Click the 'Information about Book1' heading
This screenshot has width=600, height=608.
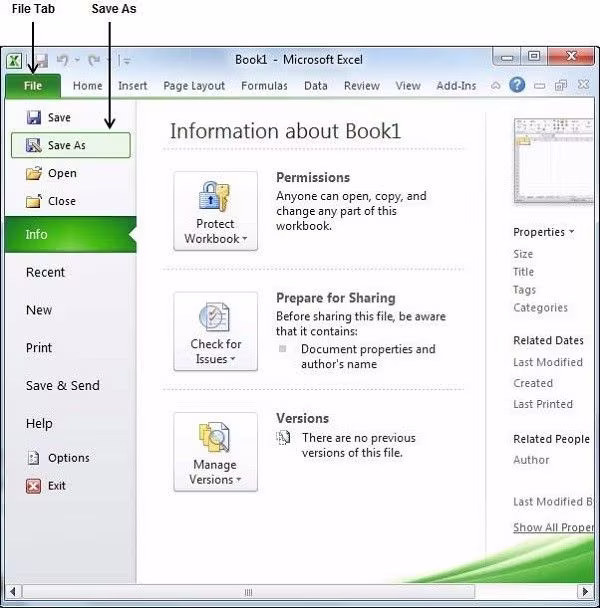pyautogui.click(x=285, y=131)
